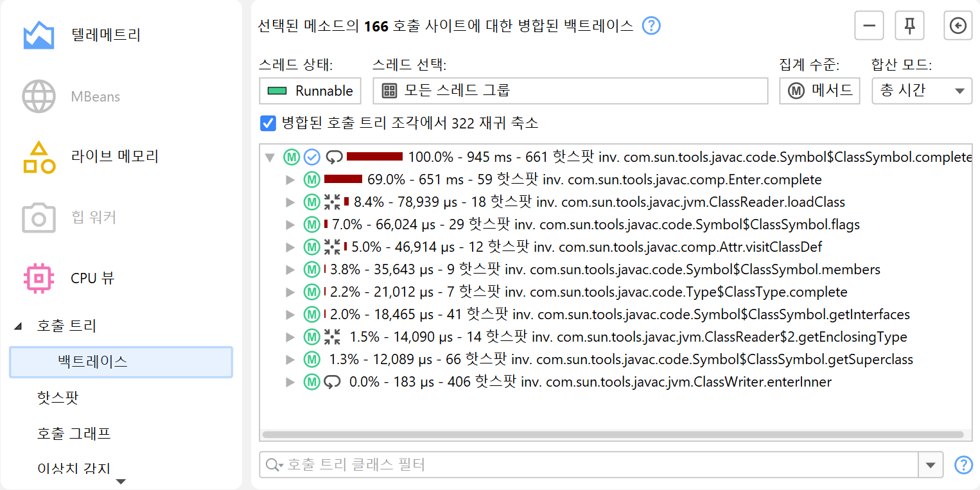Expand the ClassReader.loadClass tree node

point(290,202)
